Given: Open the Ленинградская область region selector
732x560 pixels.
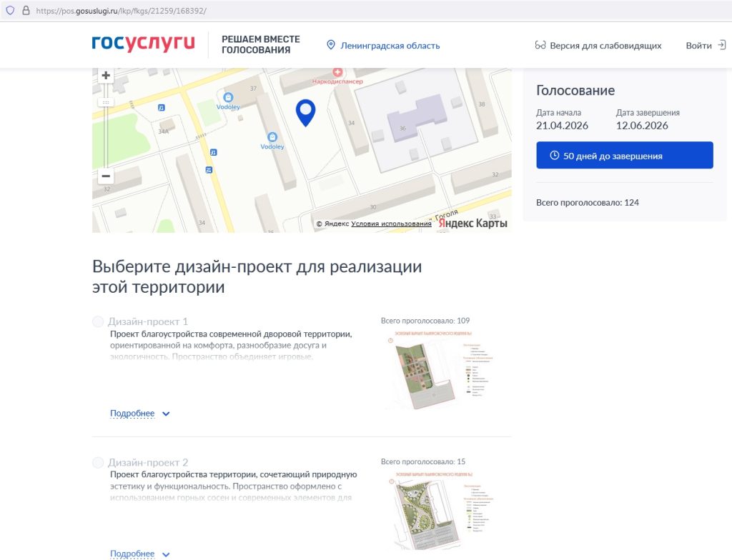Looking at the screenshot, I should point(383,46).
